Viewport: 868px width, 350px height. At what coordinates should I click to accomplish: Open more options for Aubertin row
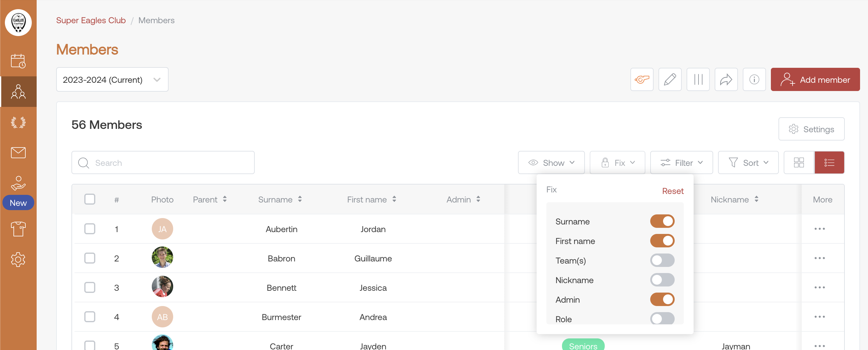[x=819, y=229]
